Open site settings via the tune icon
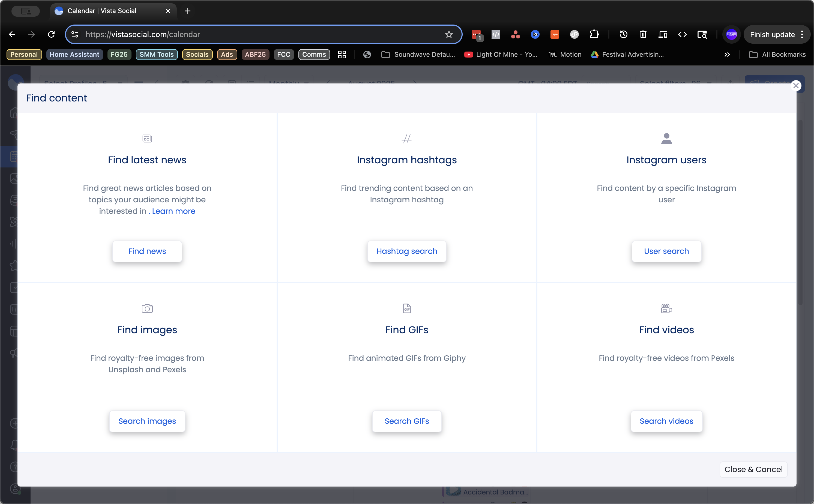Screen dimensions: 814x504 (74, 34)
